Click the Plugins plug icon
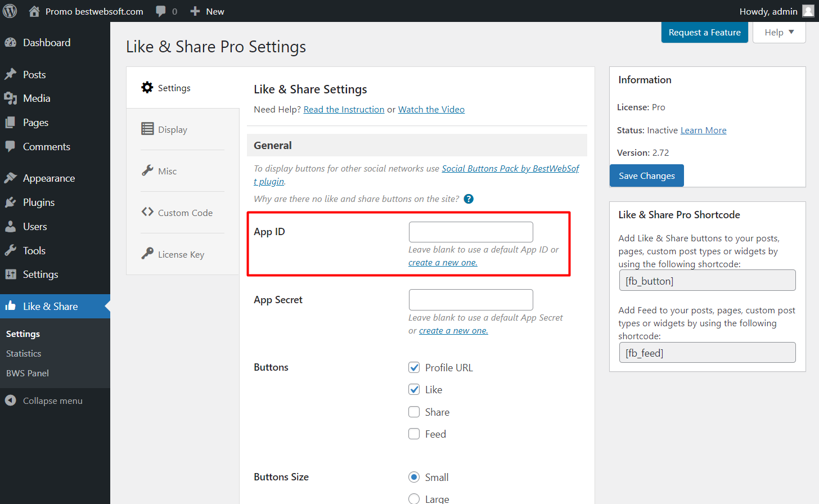 pyautogui.click(x=11, y=202)
